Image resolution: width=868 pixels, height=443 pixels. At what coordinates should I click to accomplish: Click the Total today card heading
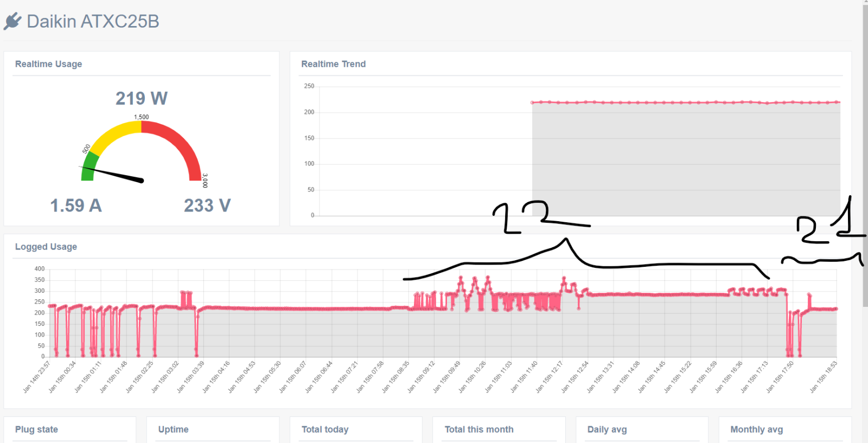(325, 429)
